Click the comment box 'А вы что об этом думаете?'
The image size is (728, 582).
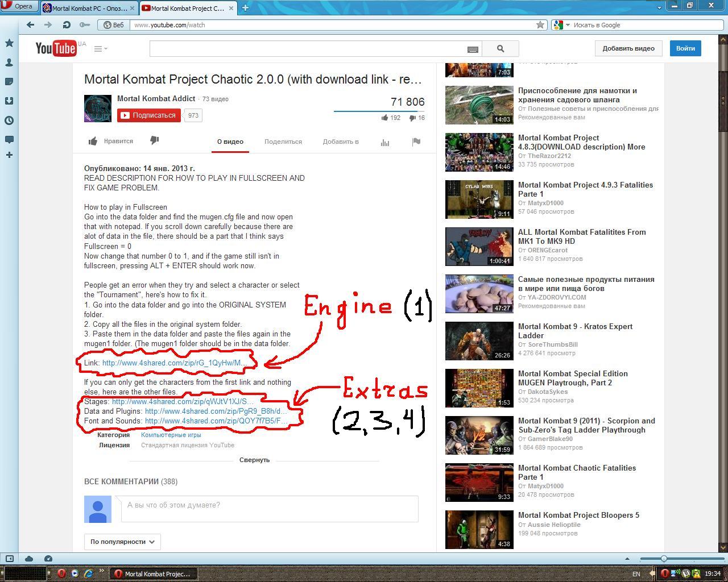pyautogui.click(x=270, y=509)
